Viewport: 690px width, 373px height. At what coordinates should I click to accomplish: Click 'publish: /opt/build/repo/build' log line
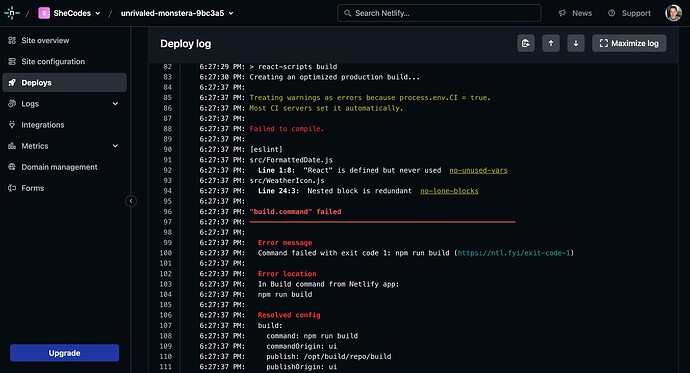329,356
